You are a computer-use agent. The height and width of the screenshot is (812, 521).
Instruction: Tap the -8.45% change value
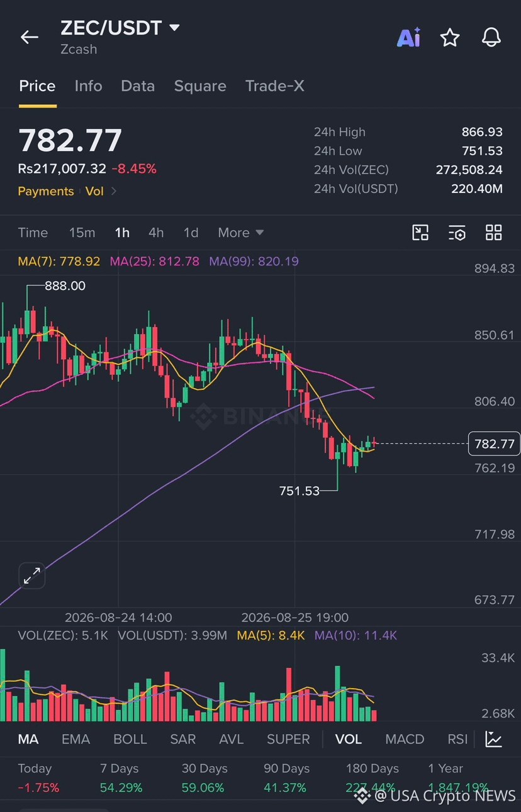(134, 169)
